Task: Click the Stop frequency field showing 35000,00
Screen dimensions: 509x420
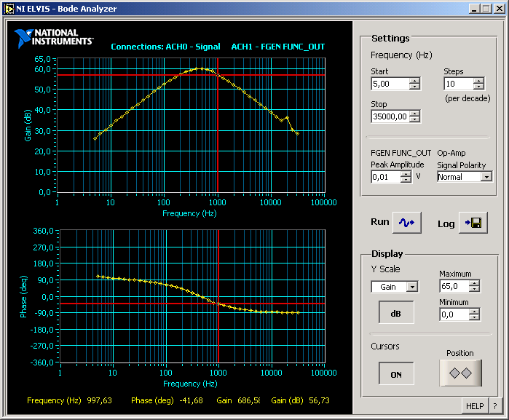Action: pyautogui.click(x=390, y=116)
